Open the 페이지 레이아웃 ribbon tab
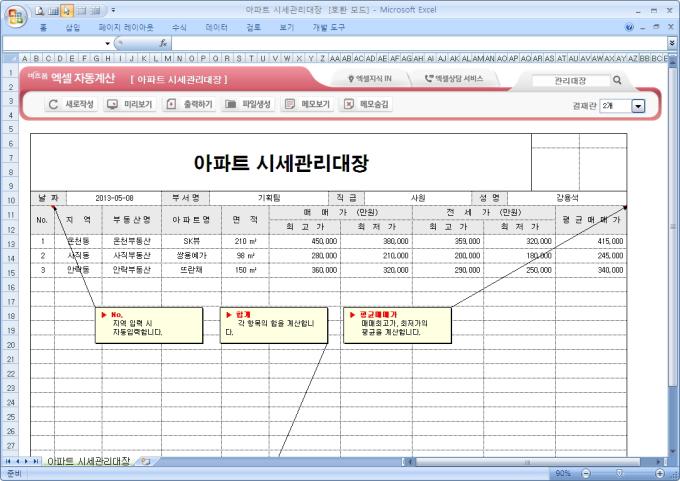 point(126,27)
